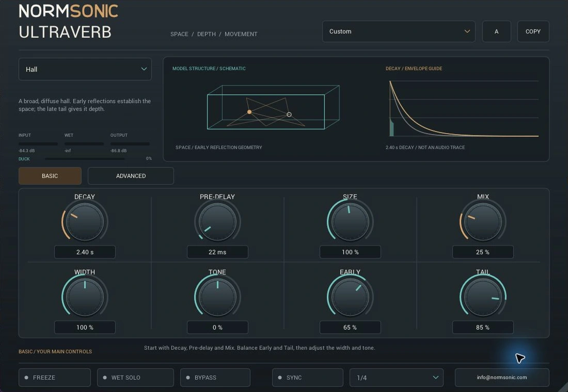Screen dimensions: 568x392
Task: Toggle the FREEZE switch
Action: tap(55, 378)
